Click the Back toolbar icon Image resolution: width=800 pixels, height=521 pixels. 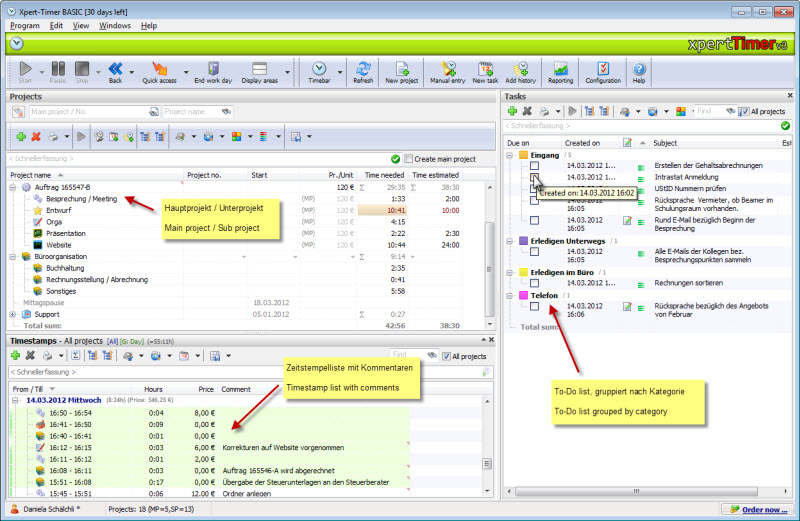click(x=115, y=72)
